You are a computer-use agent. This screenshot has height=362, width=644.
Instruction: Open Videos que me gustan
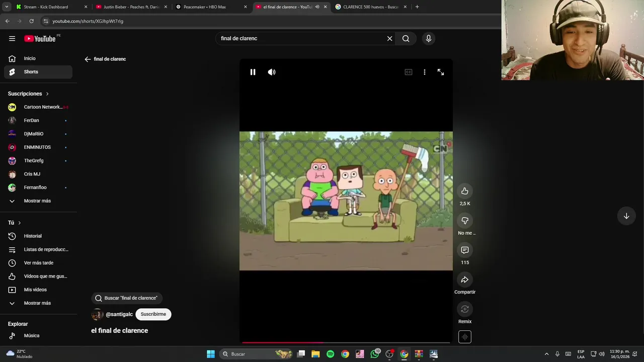(x=38, y=276)
